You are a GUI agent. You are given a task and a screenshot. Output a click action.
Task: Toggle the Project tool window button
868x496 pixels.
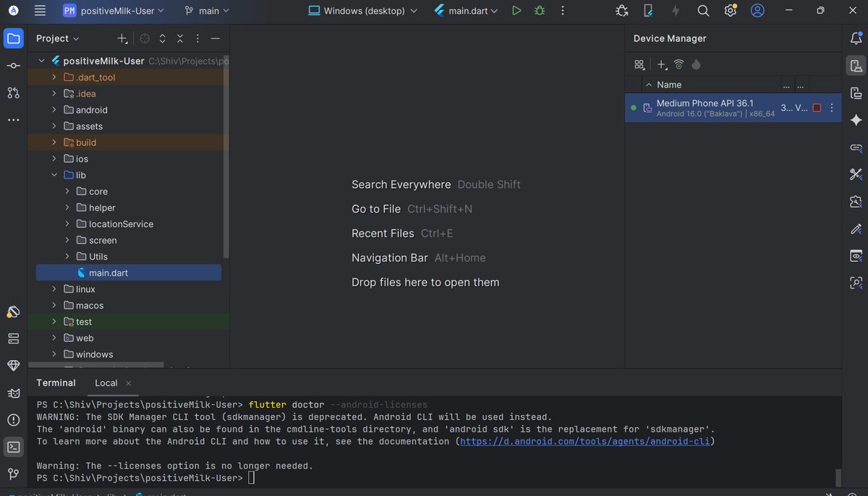click(13, 38)
